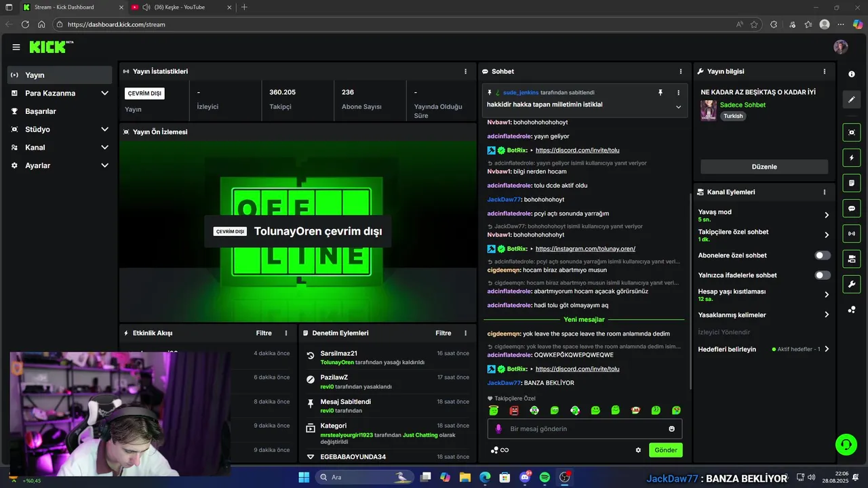Select Yayın in the left sidebar

tap(60, 75)
